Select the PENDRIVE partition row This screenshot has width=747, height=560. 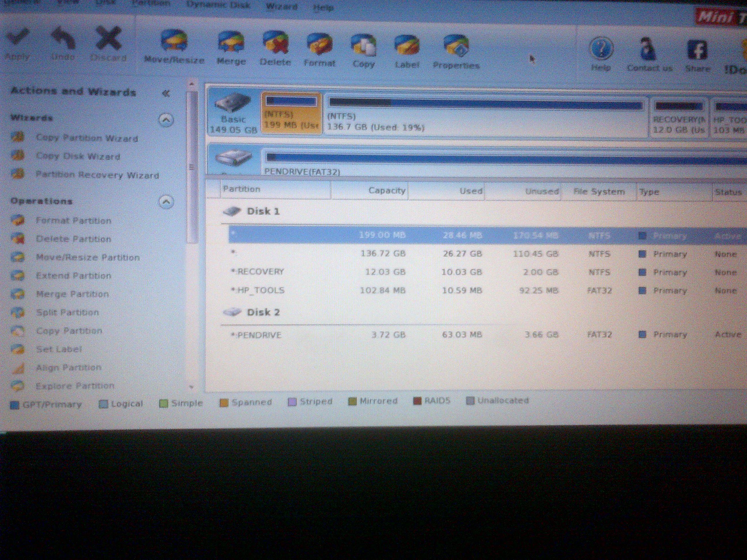pyautogui.click(x=488, y=334)
